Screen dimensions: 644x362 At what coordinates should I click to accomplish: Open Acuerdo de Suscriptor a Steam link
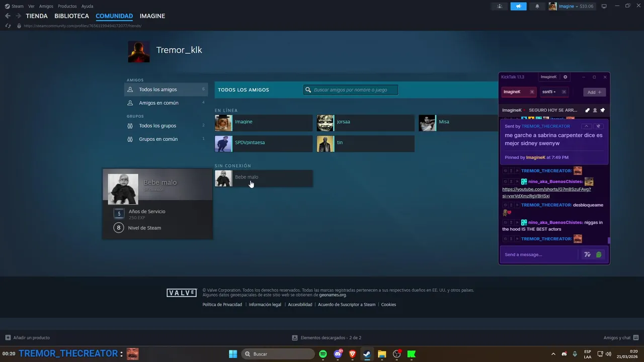347,305
